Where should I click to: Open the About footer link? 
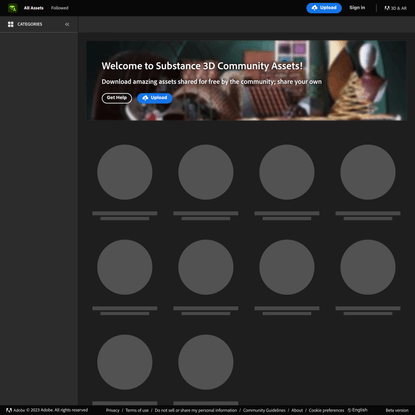297,410
